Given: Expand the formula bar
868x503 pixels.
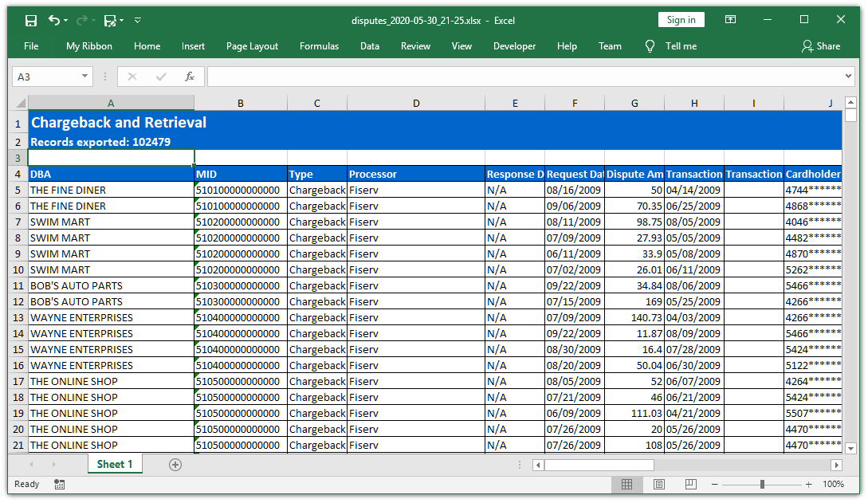Looking at the screenshot, I should pyautogui.click(x=848, y=77).
